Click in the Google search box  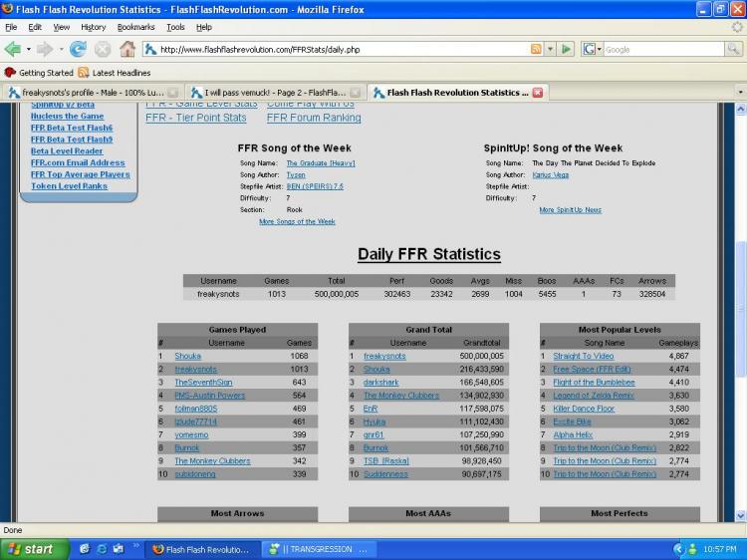click(x=663, y=49)
